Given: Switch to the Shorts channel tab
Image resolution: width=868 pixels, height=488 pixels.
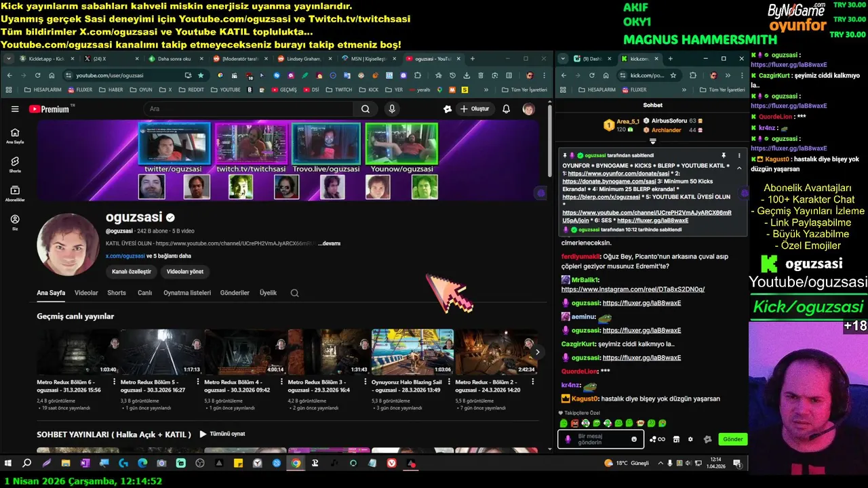Looking at the screenshot, I should [117, 293].
